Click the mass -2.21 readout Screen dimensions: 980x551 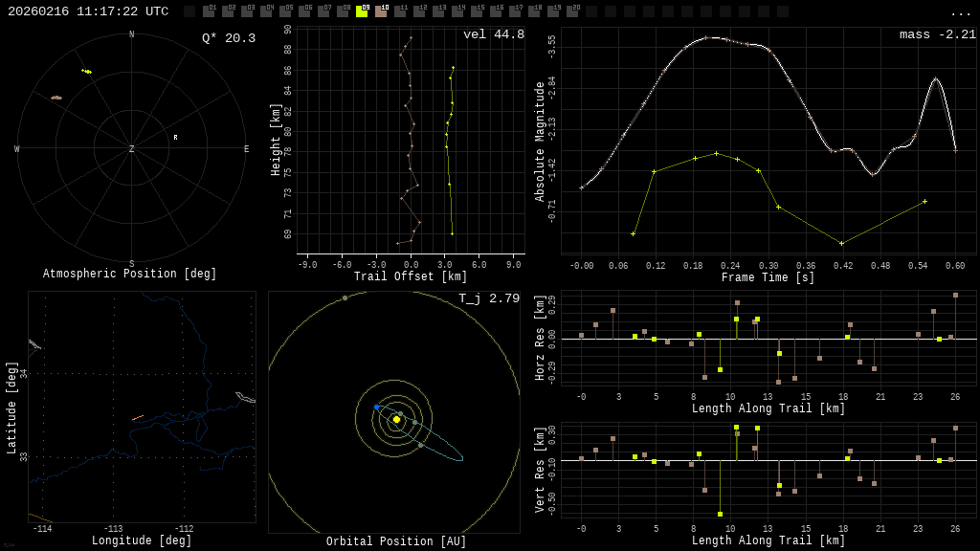click(937, 34)
